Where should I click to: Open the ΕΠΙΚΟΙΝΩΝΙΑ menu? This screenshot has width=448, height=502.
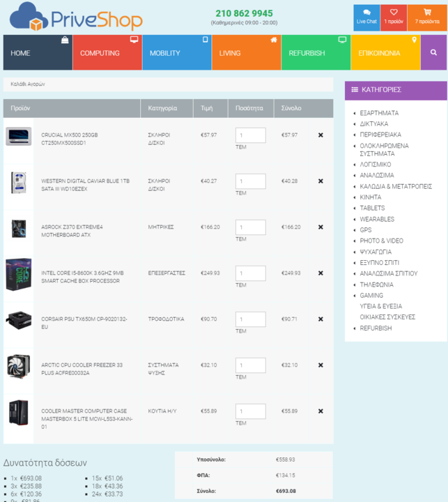point(385,52)
